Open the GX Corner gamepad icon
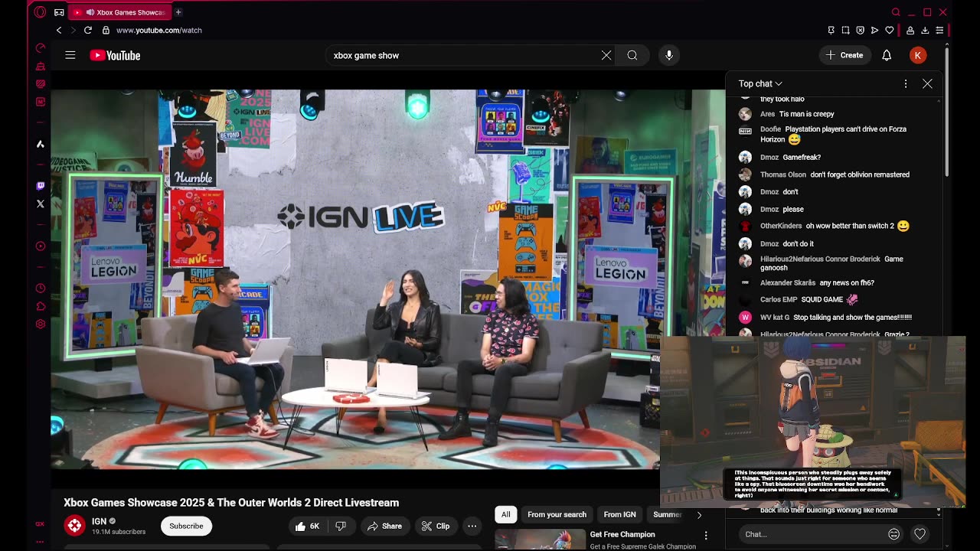 tap(59, 12)
